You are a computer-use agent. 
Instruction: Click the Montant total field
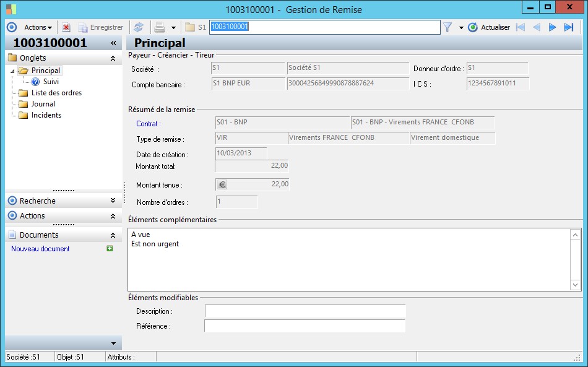pyautogui.click(x=252, y=166)
